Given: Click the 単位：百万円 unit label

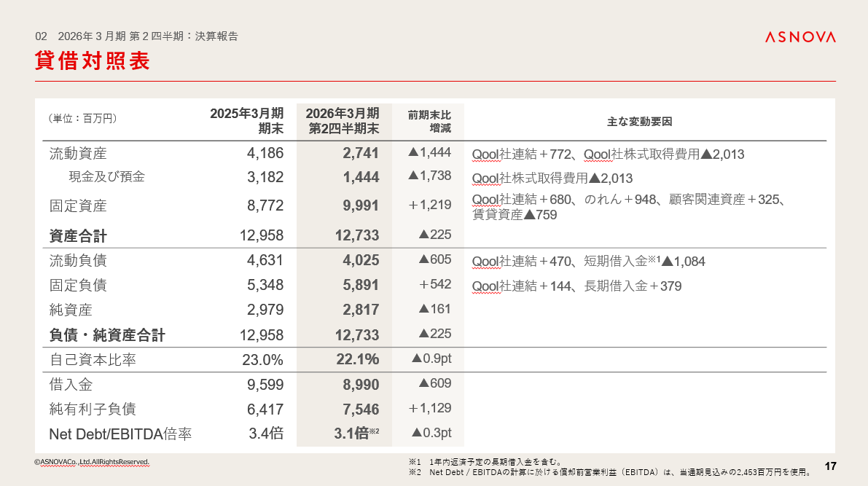Looking at the screenshot, I should pos(82,118).
